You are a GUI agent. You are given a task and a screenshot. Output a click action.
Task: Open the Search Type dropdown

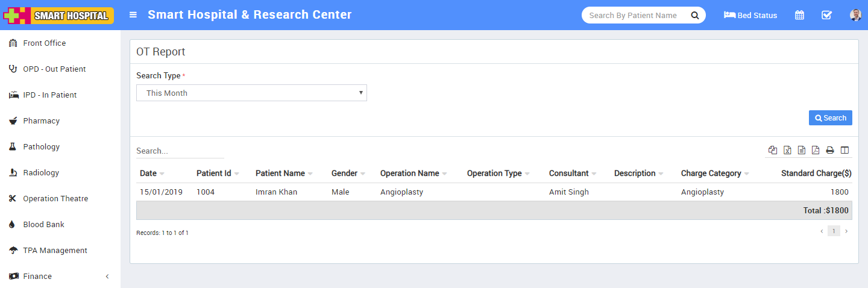[251, 93]
